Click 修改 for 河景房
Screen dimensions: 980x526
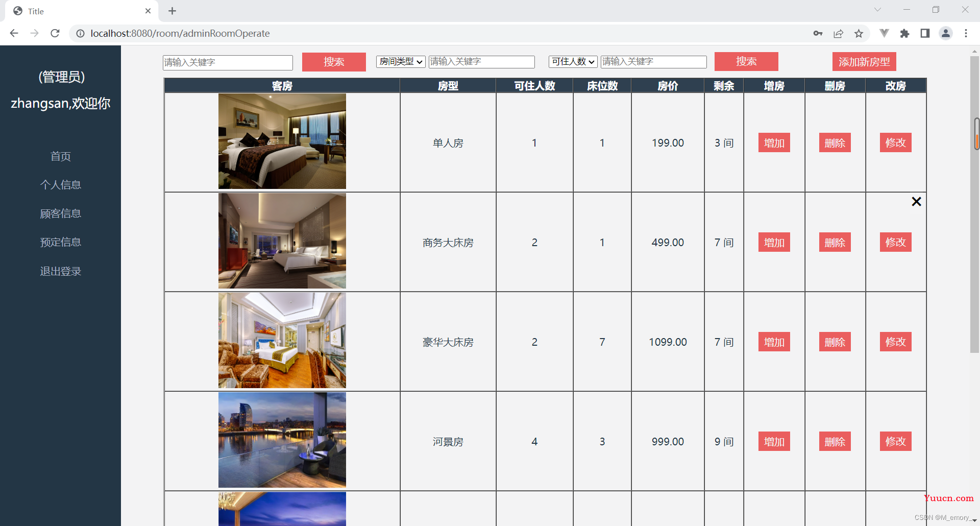(x=895, y=441)
